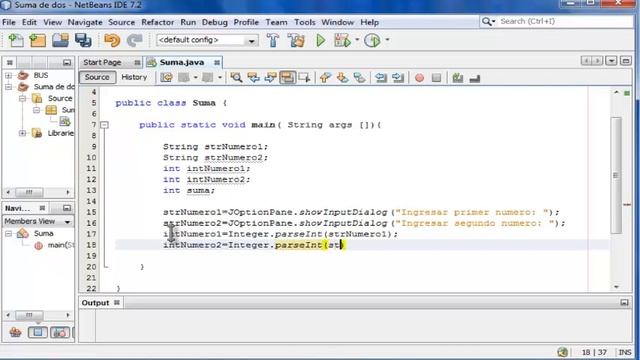Click the Navigator panel horizontal scrollbar
Viewport: 640px width, 360px height.
29,315
